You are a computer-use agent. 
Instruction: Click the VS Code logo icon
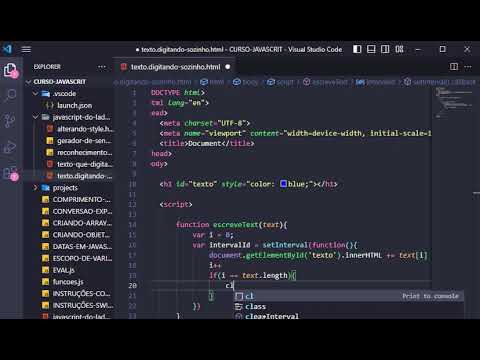(x=8, y=49)
